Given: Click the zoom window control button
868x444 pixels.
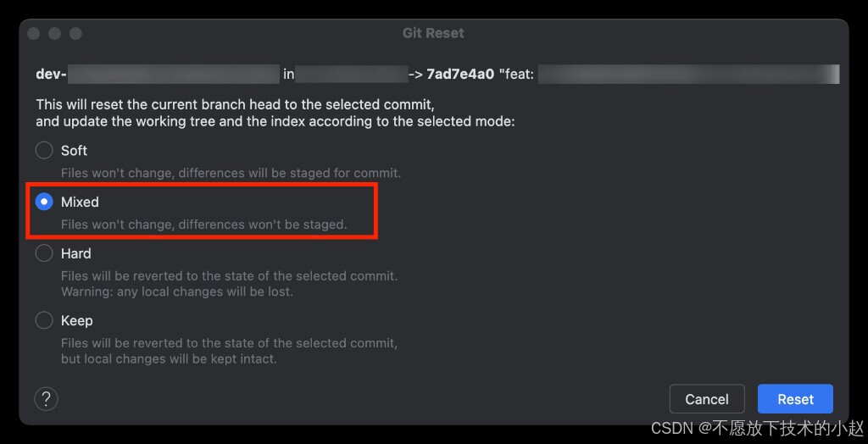Looking at the screenshot, I should 75,33.
